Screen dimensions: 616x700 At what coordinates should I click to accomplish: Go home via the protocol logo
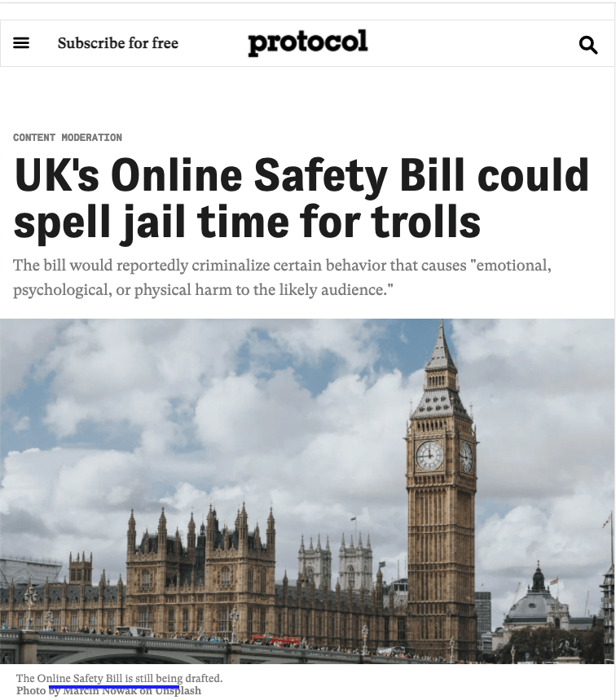[x=308, y=43]
